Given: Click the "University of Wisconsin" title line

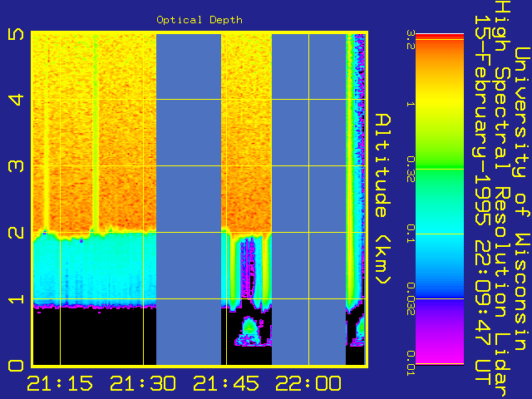Looking at the screenshot, I should (522, 199).
